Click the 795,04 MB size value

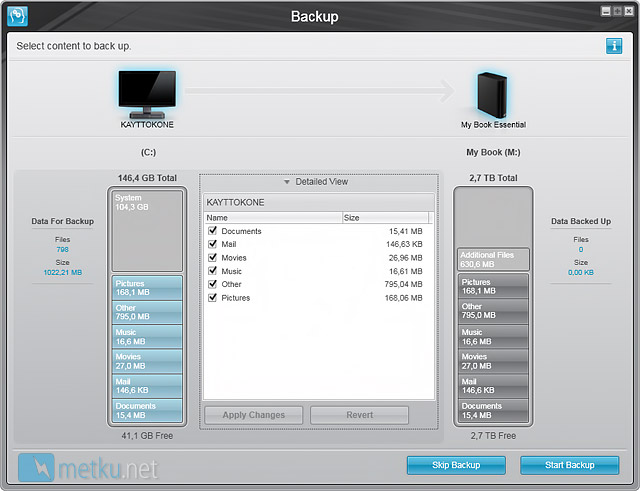[x=404, y=284]
